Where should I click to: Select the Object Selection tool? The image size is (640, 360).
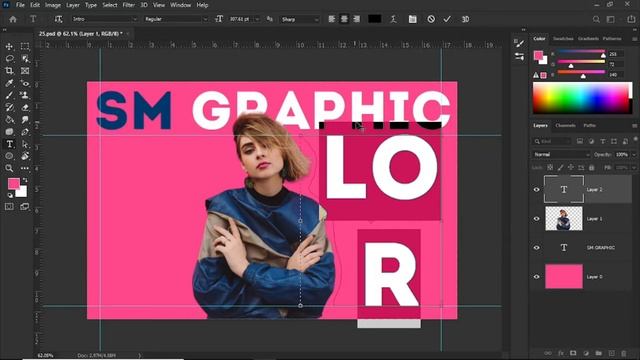pyautogui.click(x=25, y=59)
